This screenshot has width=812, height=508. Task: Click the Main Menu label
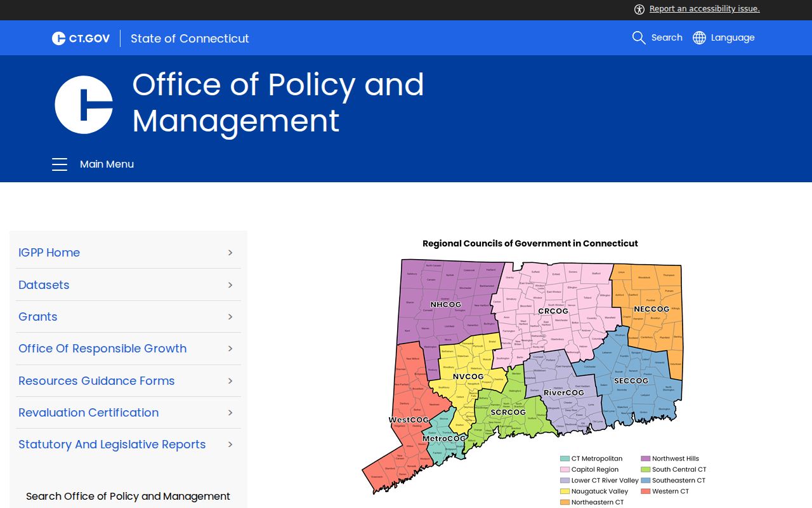[x=107, y=164]
